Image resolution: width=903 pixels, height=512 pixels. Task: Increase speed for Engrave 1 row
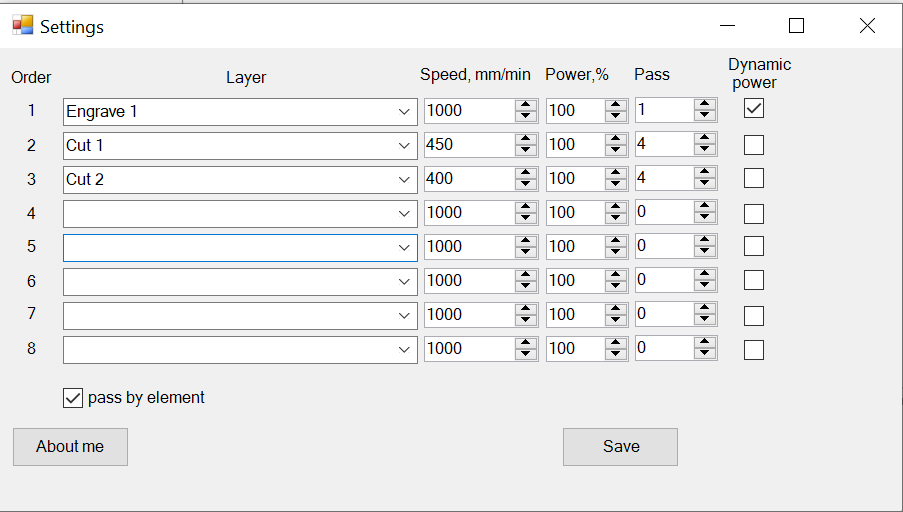click(526, 105)
